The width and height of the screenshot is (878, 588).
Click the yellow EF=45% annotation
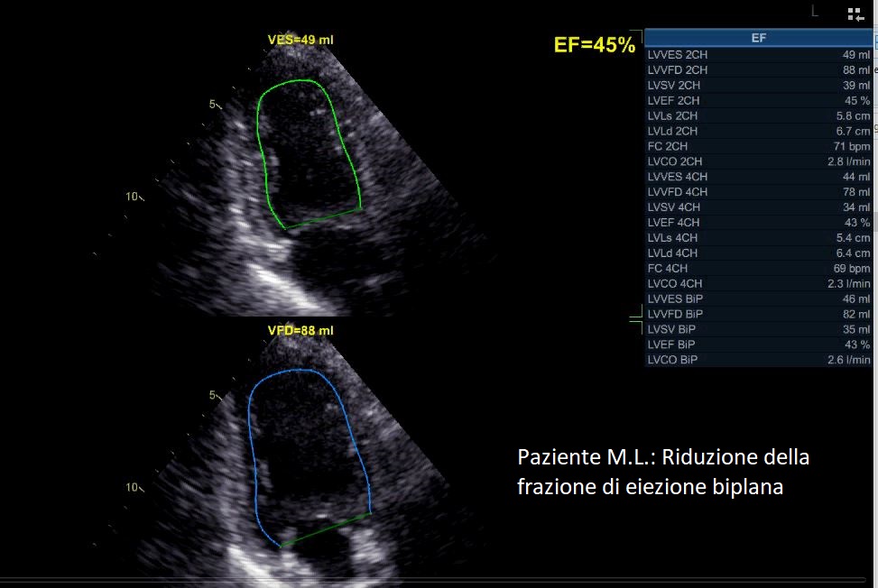click(x=595, y=45)
